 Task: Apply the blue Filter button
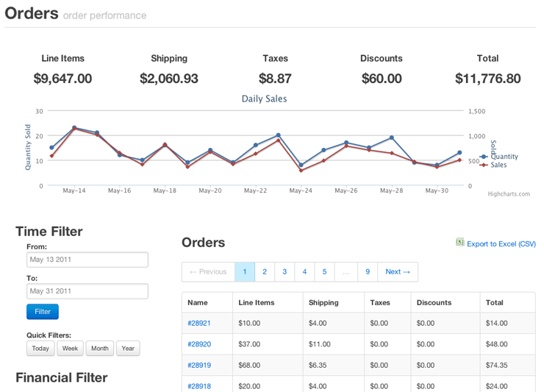tap(43, 311)
